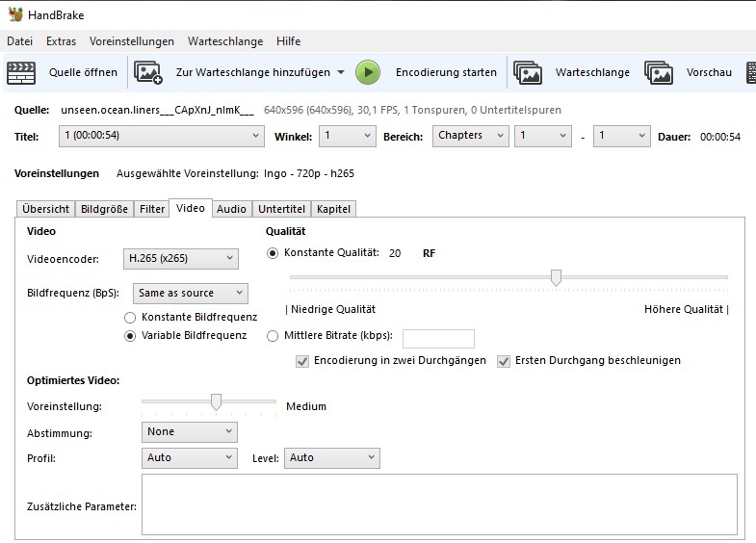Select Mittlere Bitrate radio button
The height and width of the screenshot is (543, 756).
[x=273, y=336]
